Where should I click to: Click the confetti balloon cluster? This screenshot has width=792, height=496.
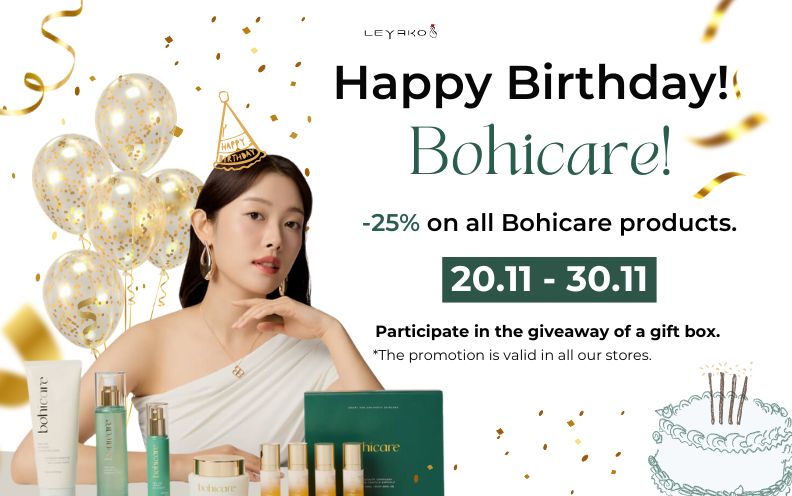point(114,210)
